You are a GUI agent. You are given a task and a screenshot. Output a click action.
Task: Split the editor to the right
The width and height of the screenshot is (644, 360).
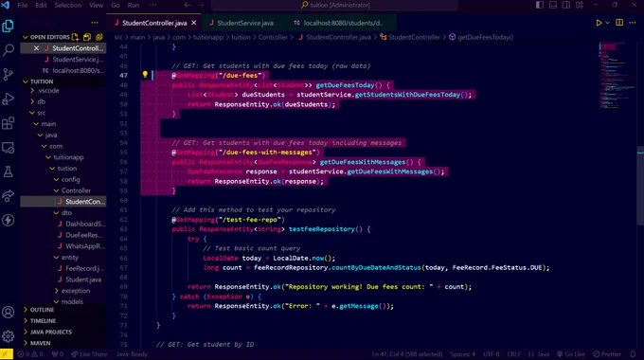pos(619,23)
